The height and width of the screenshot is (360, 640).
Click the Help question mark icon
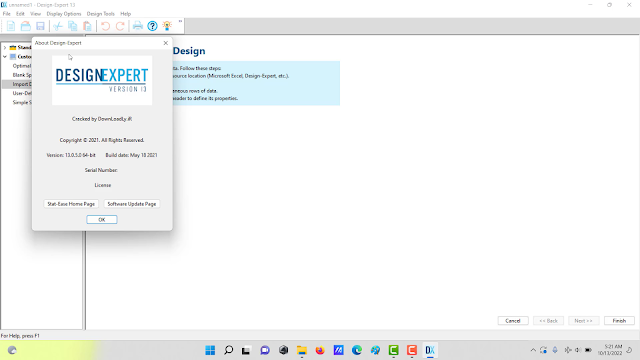click(x=152, y=26)
